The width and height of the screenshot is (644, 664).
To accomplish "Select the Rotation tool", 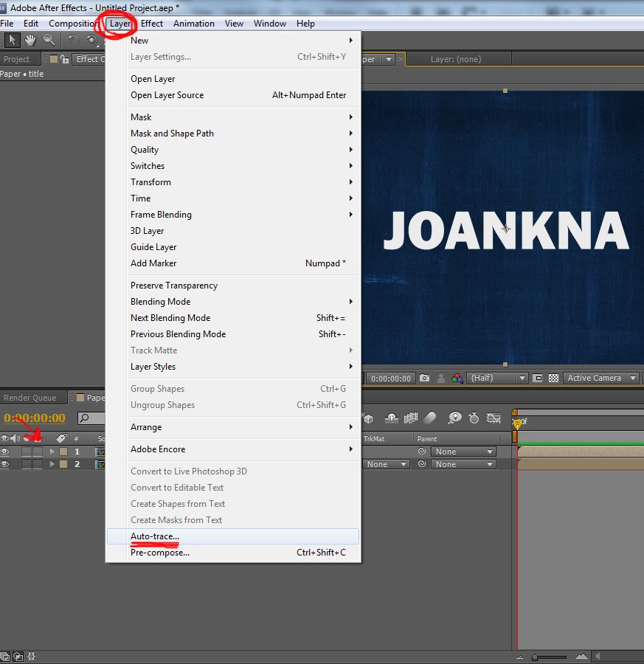I will tap(74, 41).
